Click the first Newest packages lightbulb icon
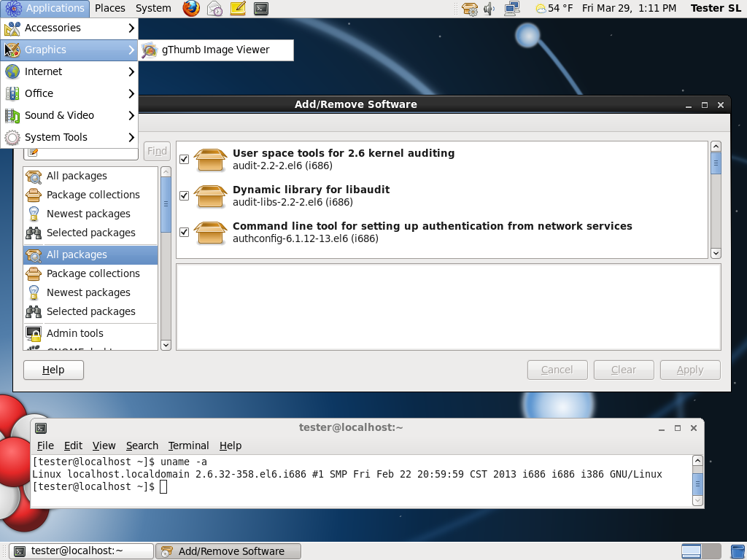The height and width of the screenshot is (560, 747). click(x=34, y=214)
